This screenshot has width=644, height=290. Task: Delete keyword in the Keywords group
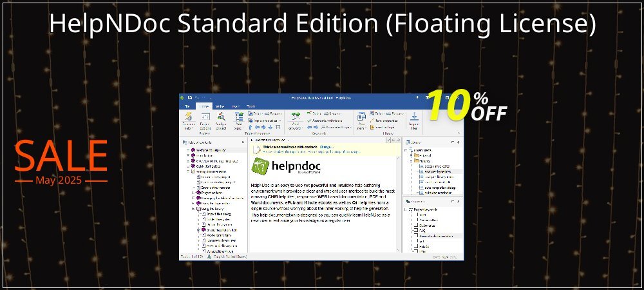click(314, 114)
